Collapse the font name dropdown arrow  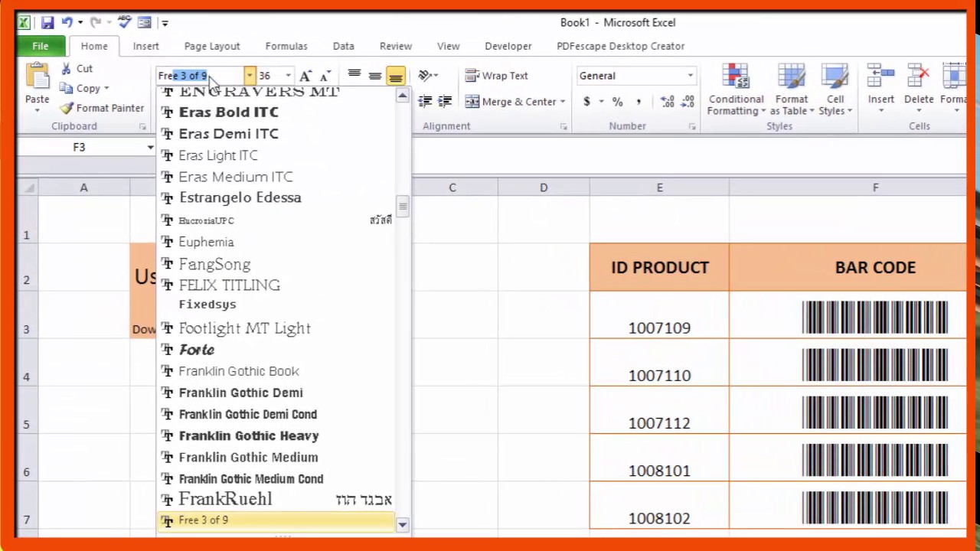250,76
